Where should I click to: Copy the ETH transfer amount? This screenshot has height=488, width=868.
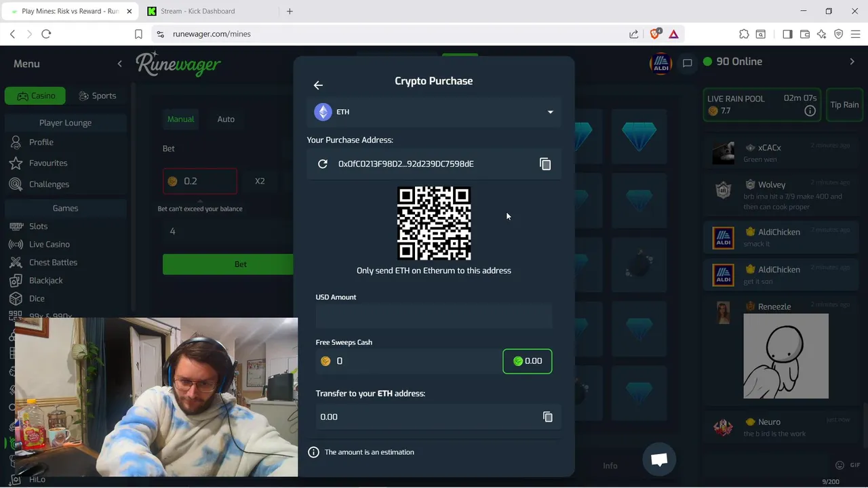pyautogui.click(x=548, y=417)
